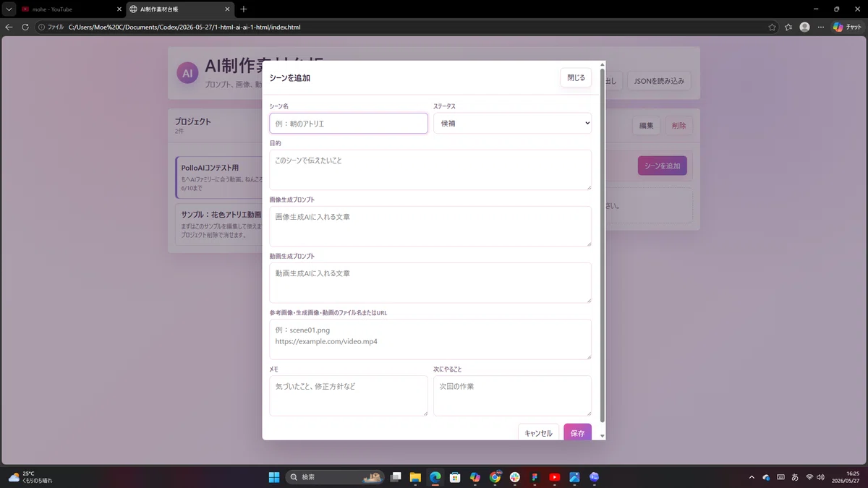The image size is (868, 488).
Task: Select the サンプル：花色アトリエ動画 project card
Action: (x=218, y=225)
